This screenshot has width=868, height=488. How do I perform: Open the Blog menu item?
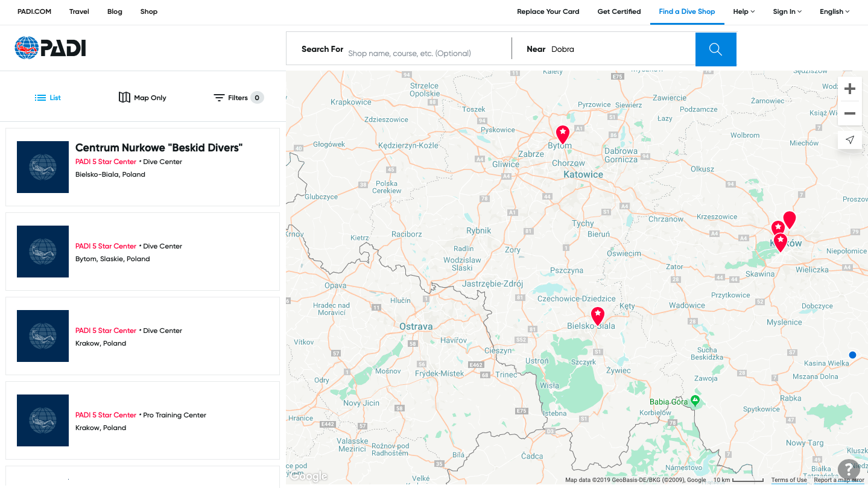(115, 11)
